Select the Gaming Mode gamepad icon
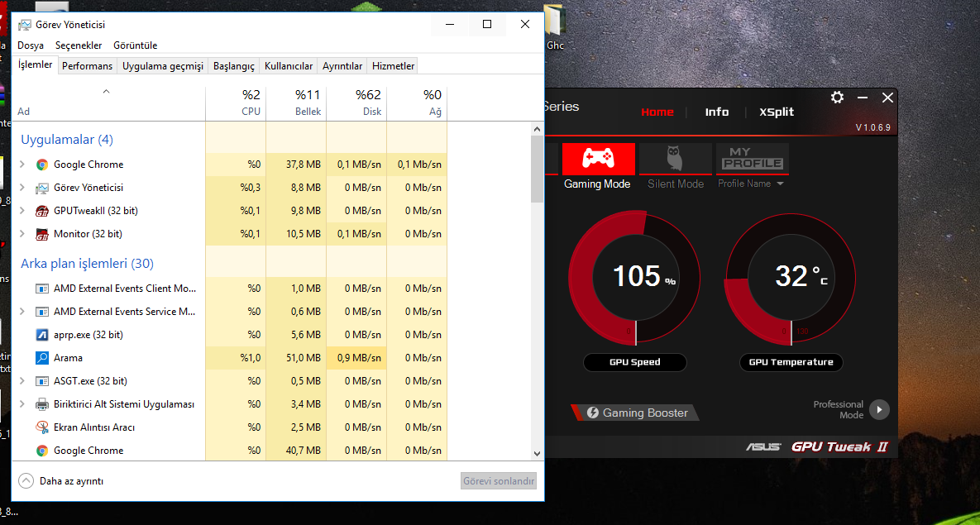 (x=598, y=159)
